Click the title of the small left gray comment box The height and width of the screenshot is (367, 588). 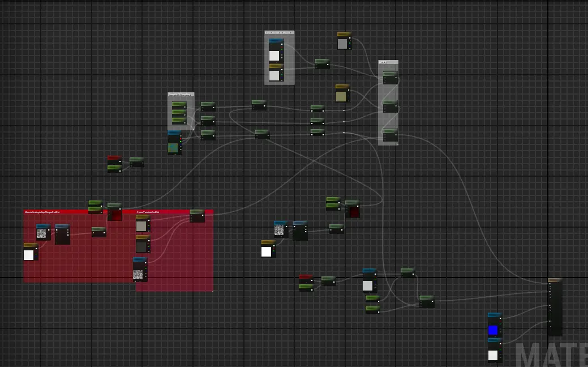click(x=181, y=95)
